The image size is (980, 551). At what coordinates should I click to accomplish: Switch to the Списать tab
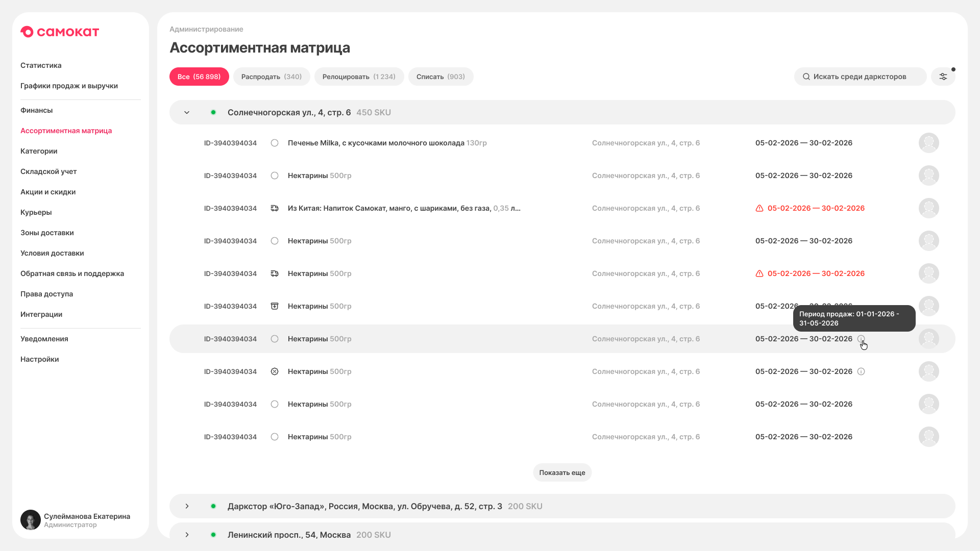tap(440, 77)
